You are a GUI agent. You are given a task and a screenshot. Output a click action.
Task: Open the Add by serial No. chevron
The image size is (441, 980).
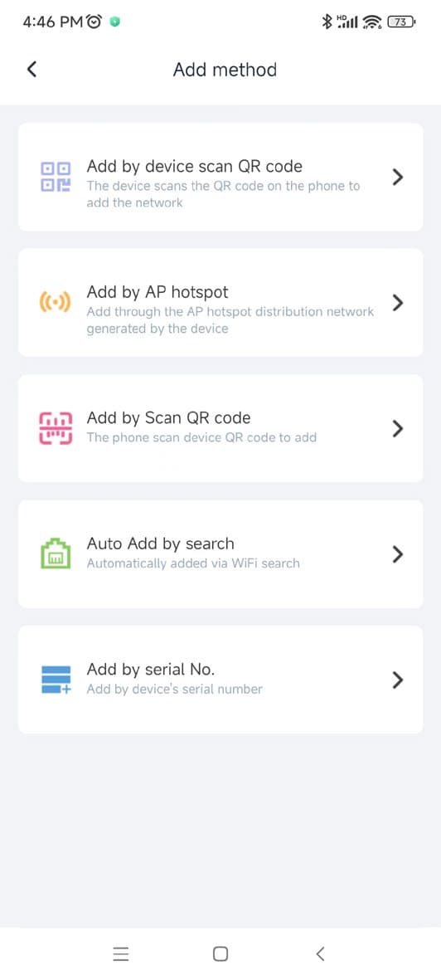(397, 680)
